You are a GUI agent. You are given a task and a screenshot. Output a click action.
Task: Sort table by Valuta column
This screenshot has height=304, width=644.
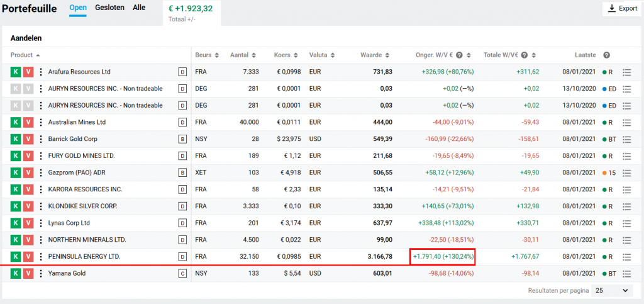pos(321,55)
